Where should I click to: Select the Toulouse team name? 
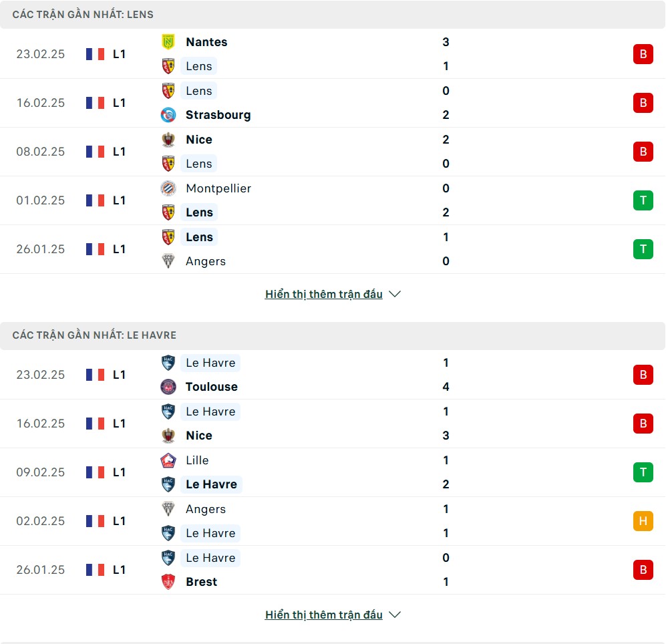tap(212, 387)
